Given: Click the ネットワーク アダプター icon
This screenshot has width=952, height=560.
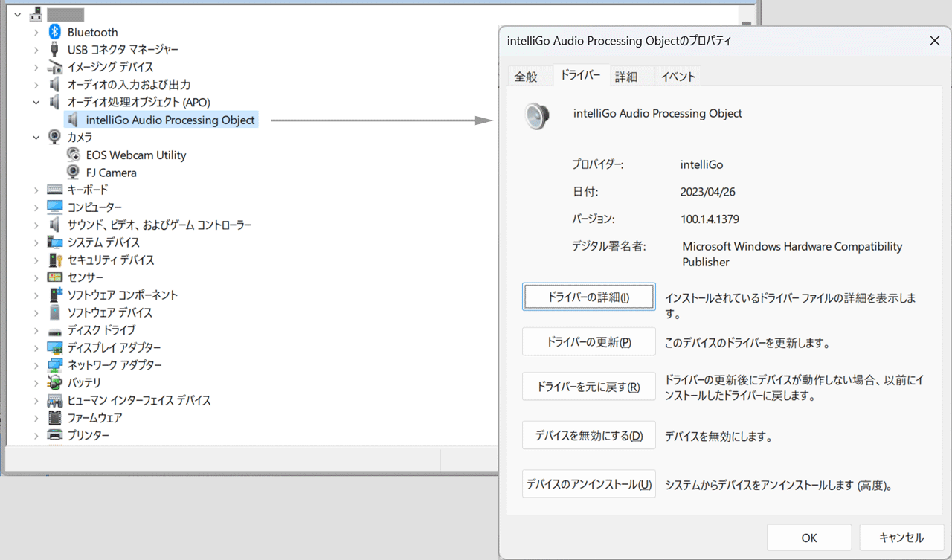Looking at the screenshot, I should 54,365.
